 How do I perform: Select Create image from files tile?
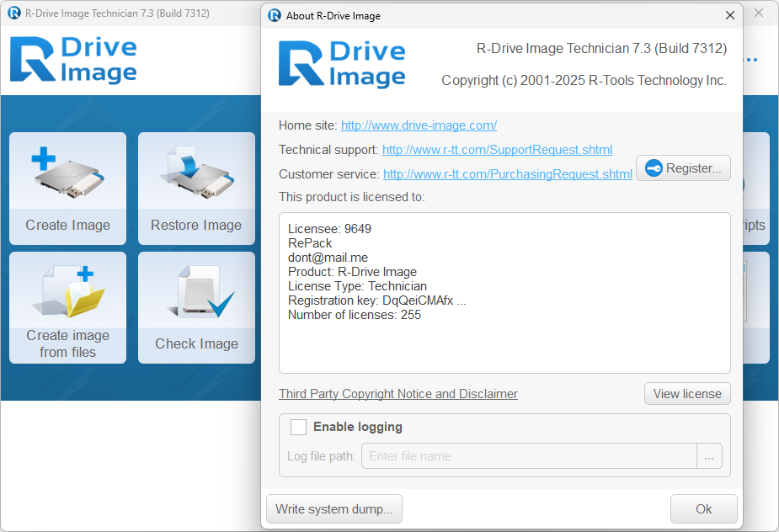point(67,307)
